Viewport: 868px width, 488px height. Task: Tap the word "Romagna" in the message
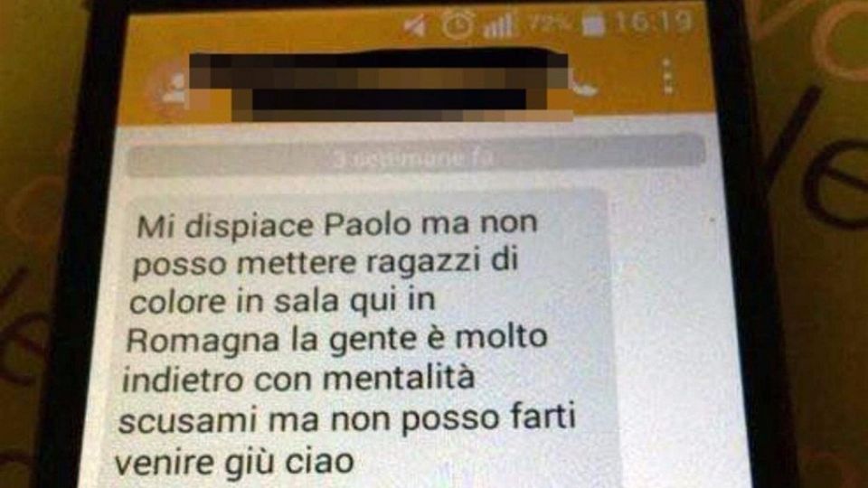(203, 341)
